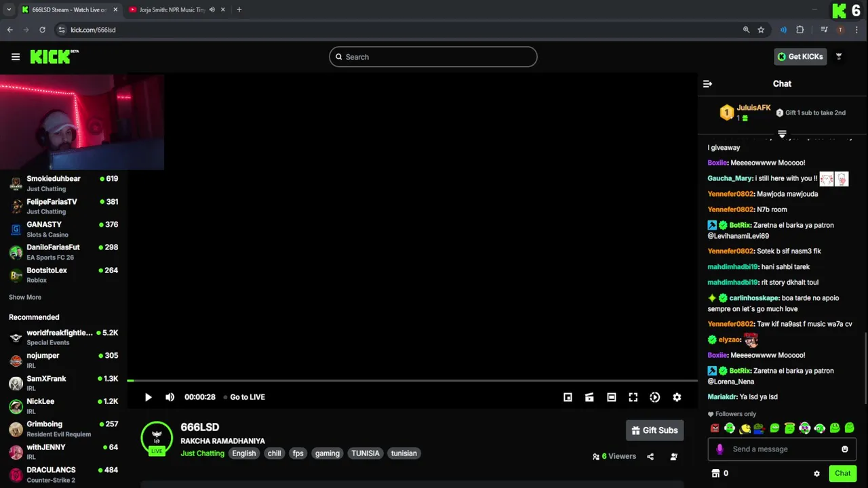Open the emoji picker smiley in chat

click(x=845, y=449)
